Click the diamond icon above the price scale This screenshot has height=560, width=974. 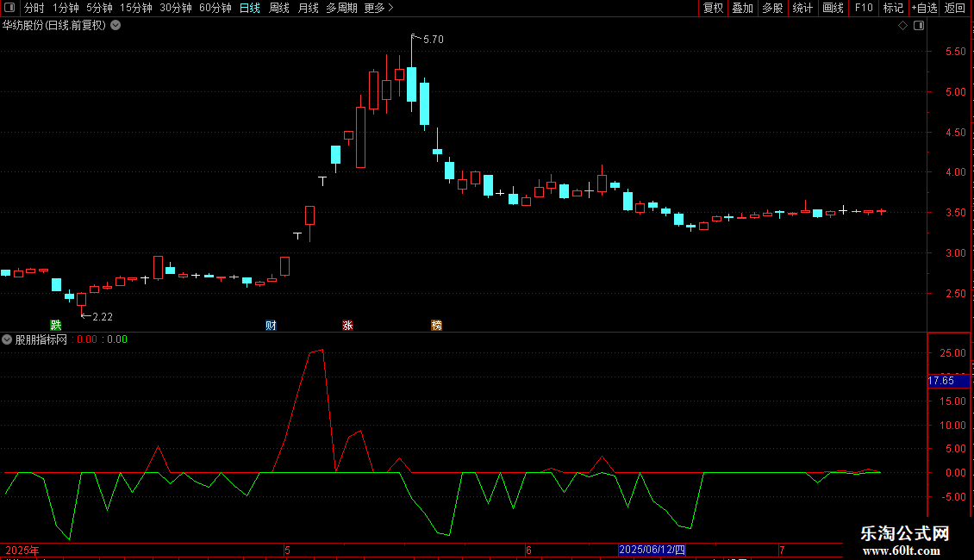click(x=903, y=26)
